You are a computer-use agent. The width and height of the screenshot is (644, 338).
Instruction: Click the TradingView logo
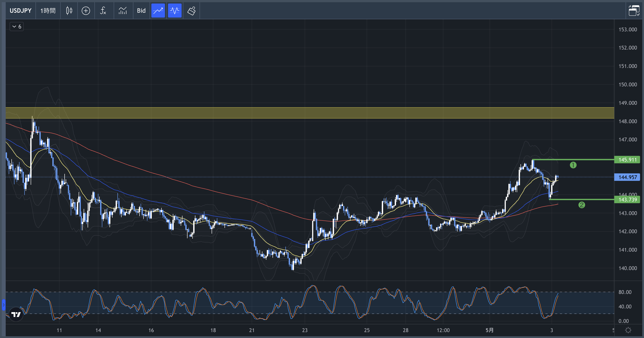click(16, 314)
